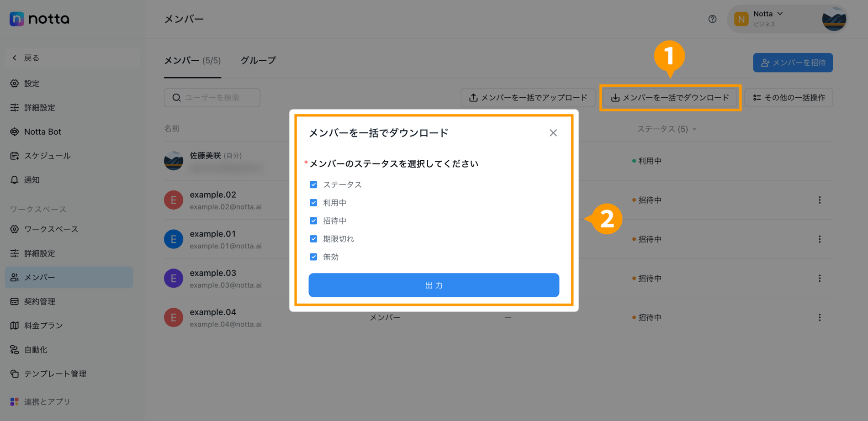Switch to グループ tab
The image size is (868, 421).
tap(258, 60)
